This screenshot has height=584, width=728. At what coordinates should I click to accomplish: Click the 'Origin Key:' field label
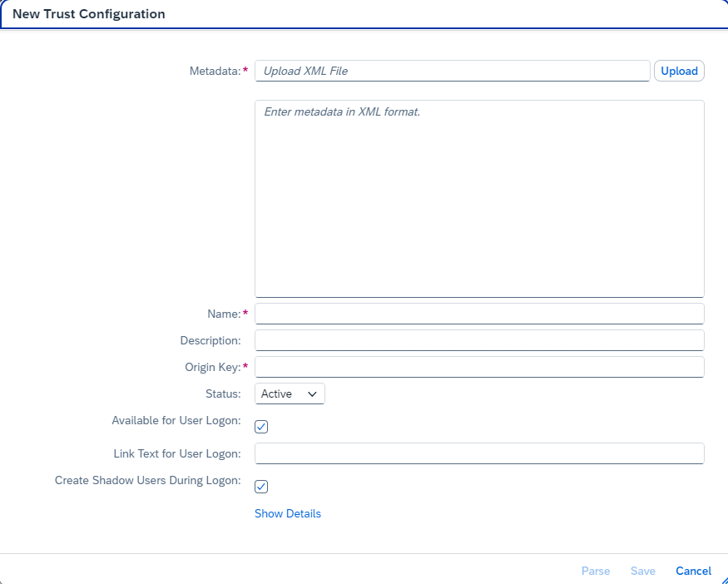tap(212, 367)
